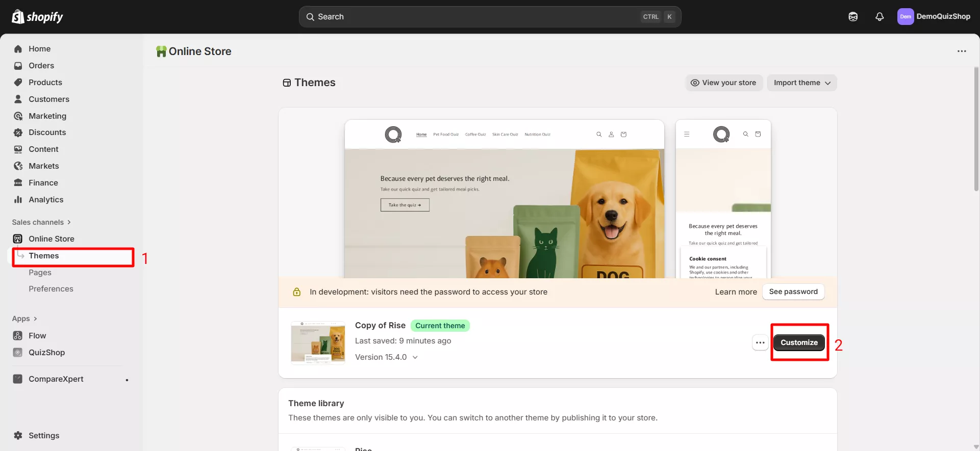Select Preferences under Online Store

pyautogui.click(x=51, y=288)
